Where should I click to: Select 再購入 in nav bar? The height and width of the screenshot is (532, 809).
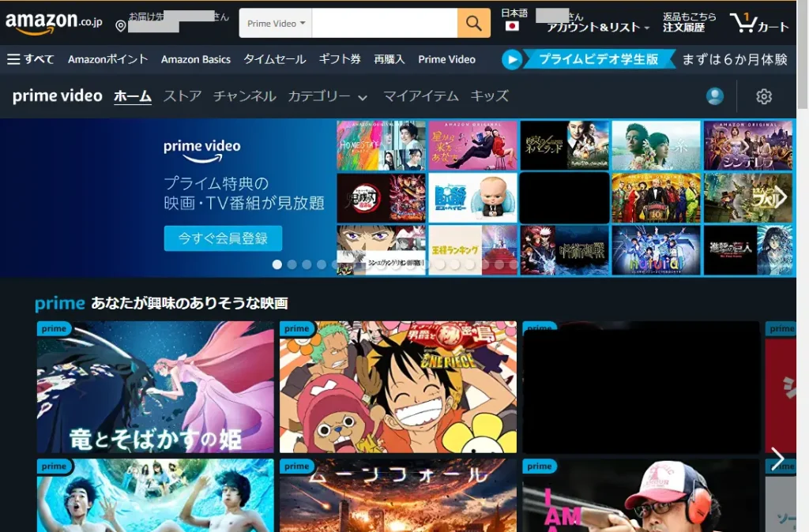(x=389, y=59)
